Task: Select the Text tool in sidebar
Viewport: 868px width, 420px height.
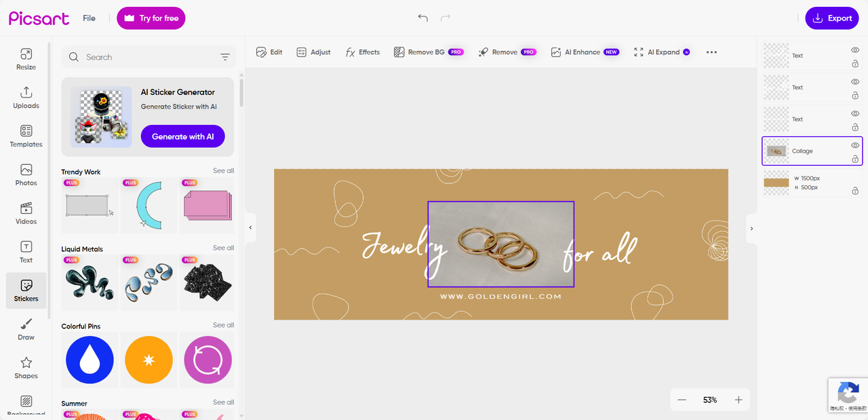Action: [x=26, y=252]
